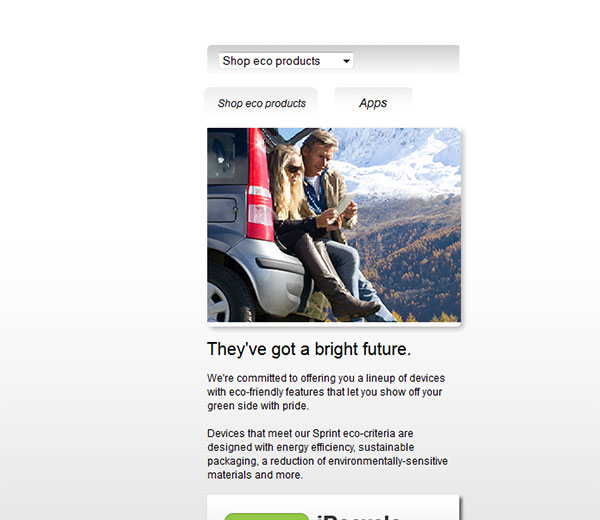Click the white iRecycle card panel
The height and width of the screenshot is (520, 600).
click(x=333, y=508)
